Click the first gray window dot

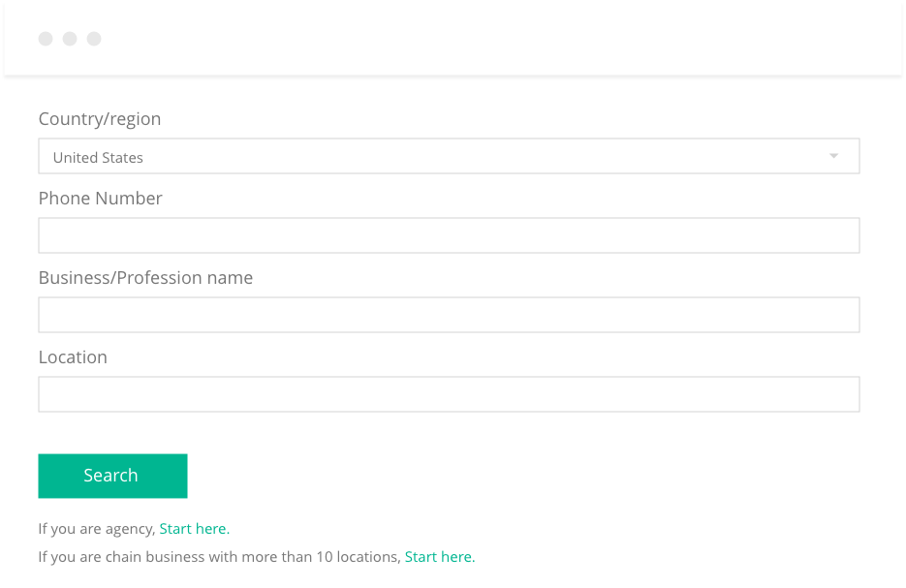coord(46,39)
